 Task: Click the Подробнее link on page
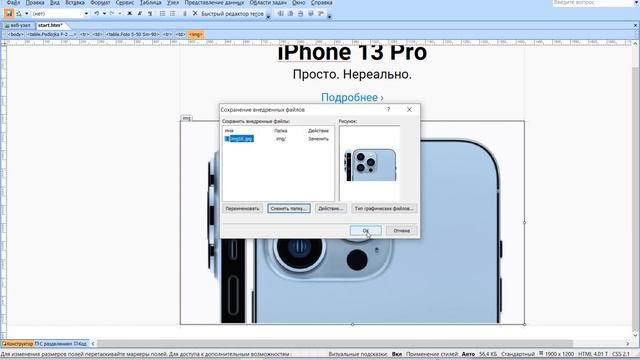click(x=352, y=98)
